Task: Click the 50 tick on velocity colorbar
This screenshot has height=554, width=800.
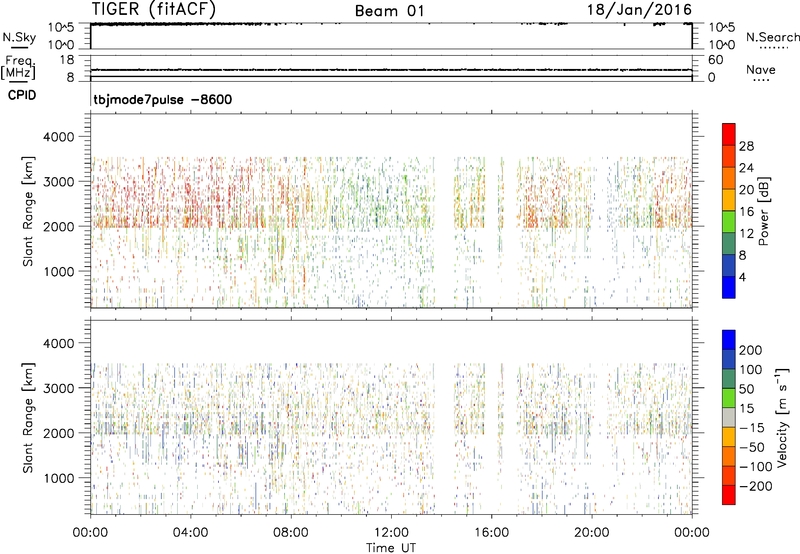Action: pyautogui.click(x=747, y=389)
